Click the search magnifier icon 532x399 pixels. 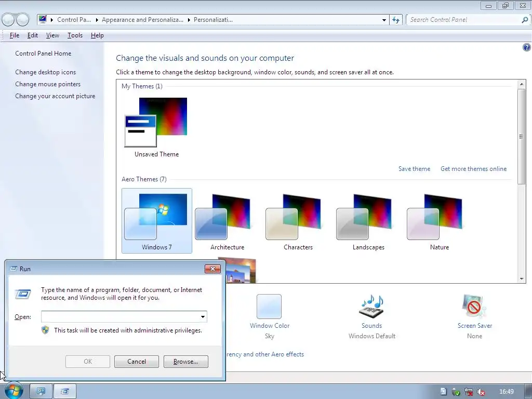coord(525,20)
